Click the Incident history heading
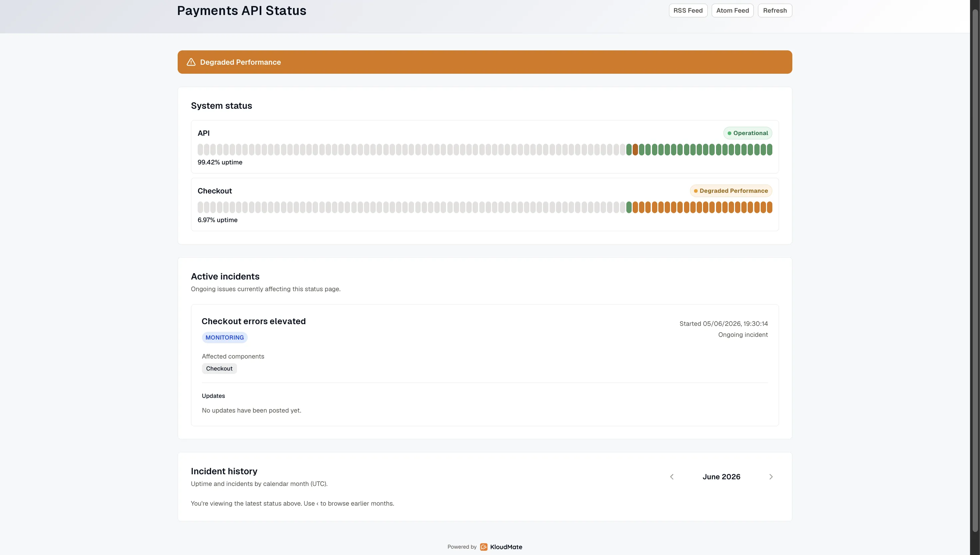The image size is (980, 555). [x=224, y=471]
